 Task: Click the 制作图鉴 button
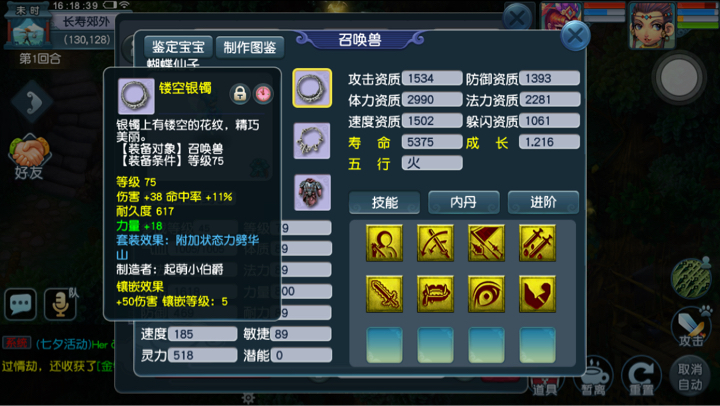[x=250, y=46]
